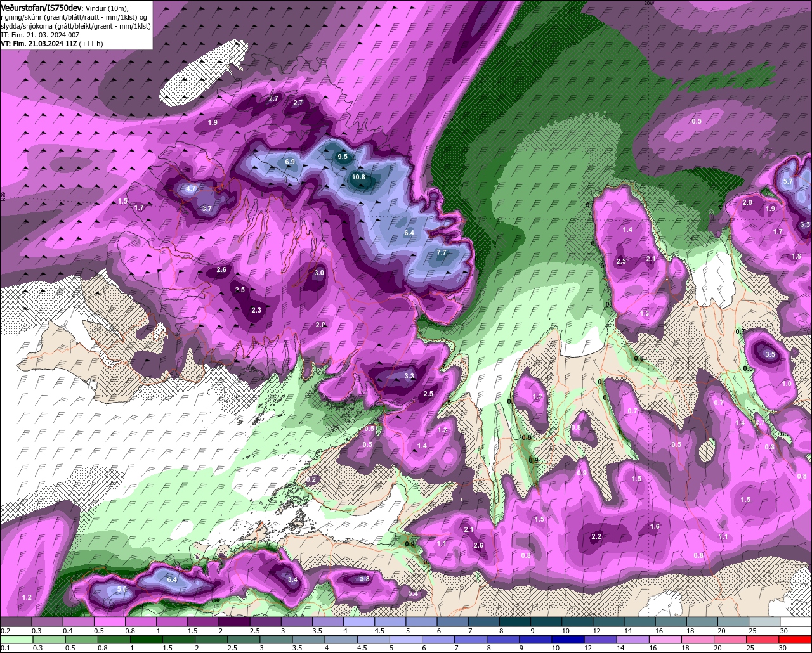Select the VT: Fim. 21.03.2024 11Z line

[52, 44]
